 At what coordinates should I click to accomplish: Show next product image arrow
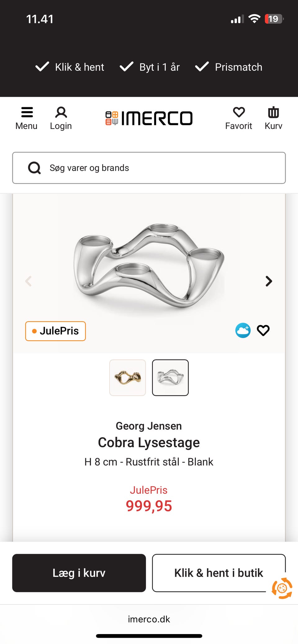(269, 281)
